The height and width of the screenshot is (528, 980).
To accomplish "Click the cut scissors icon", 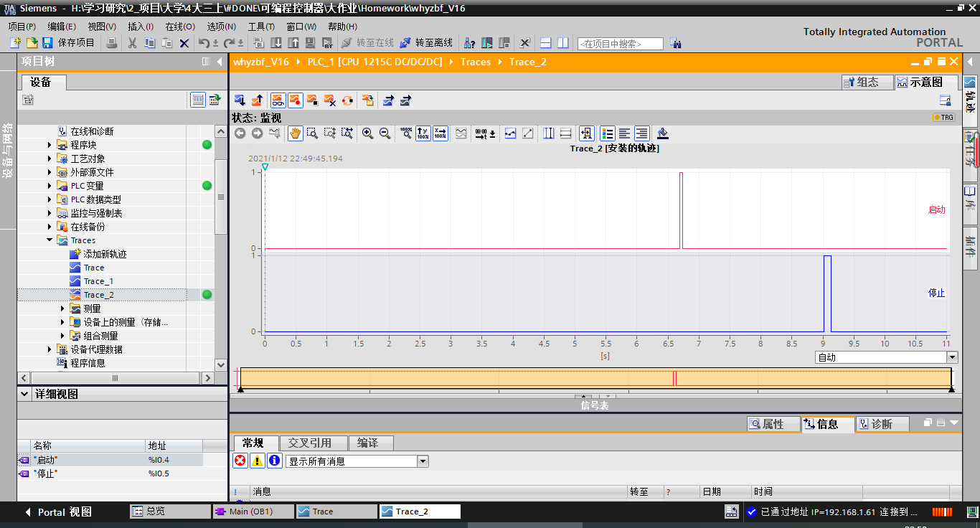I will 132,43.
